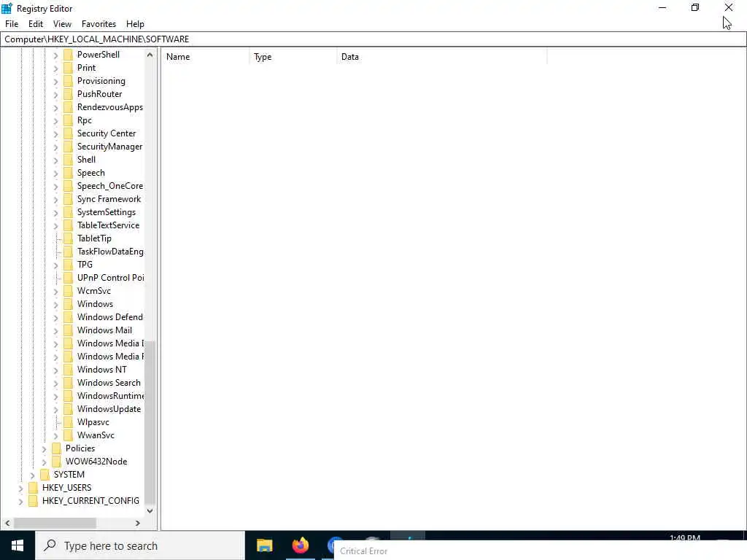Select the Windows Mail folder icon
The image size is (747, 560).
coord(68,330)
